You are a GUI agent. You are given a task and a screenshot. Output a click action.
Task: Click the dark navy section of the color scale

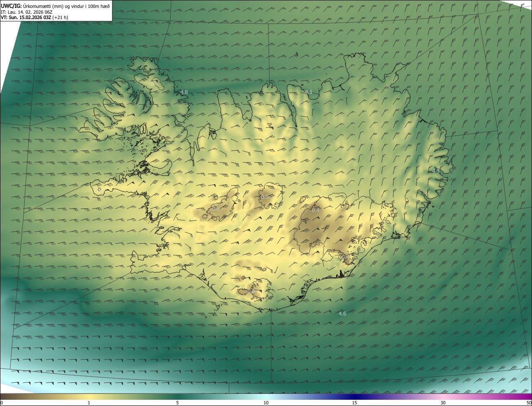pyautogui.click(x=355, y=396)
